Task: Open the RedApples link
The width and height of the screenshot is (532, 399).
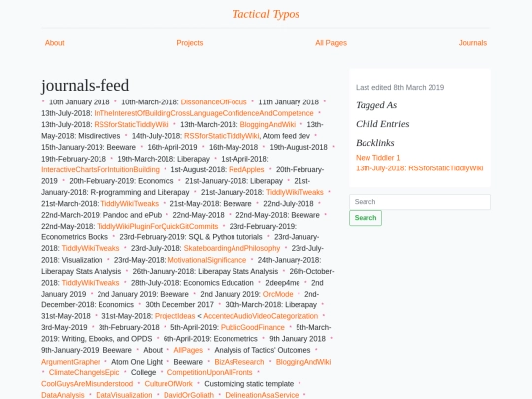Action: (x=246, y=169)
